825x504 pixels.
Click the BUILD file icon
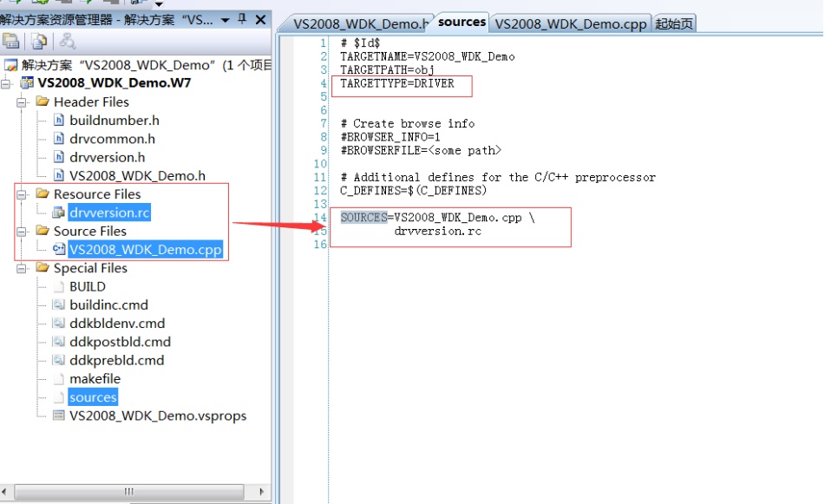(59, 287)
